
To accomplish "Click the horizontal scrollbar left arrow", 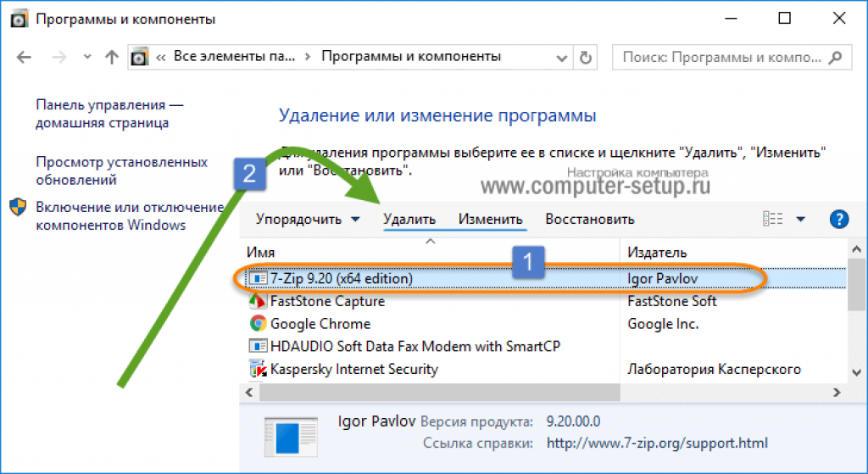I will point(249,393).
